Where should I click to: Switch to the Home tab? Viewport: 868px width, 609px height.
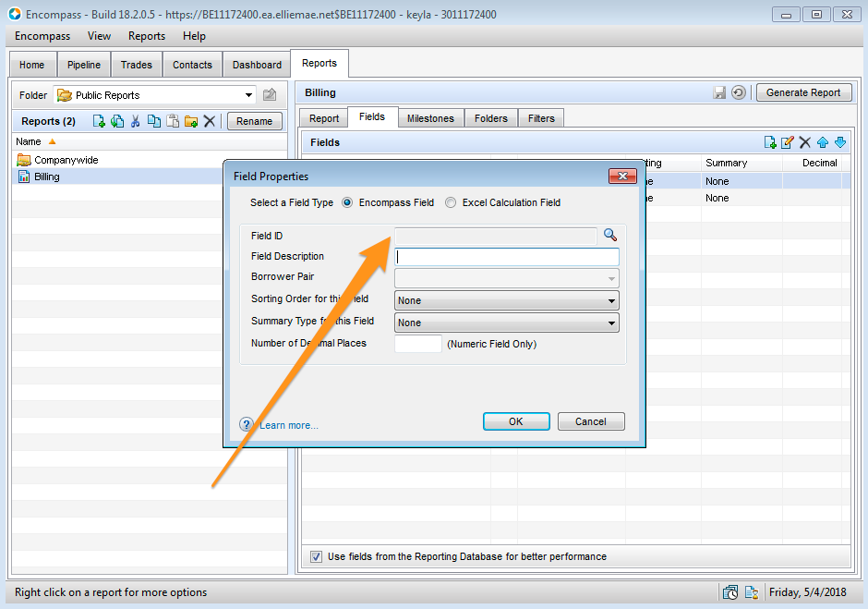(x=32, y=65)
